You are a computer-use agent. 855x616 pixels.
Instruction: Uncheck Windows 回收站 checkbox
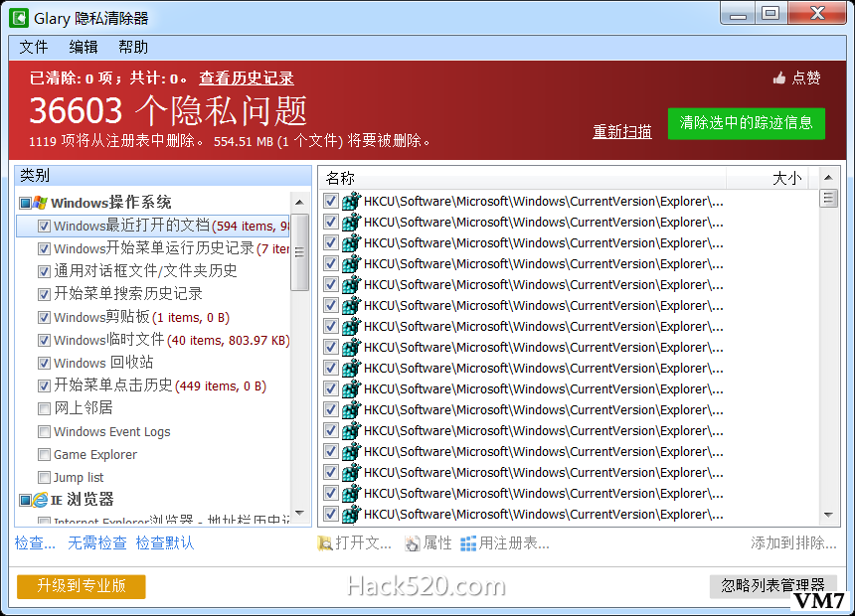click(44, 363)
